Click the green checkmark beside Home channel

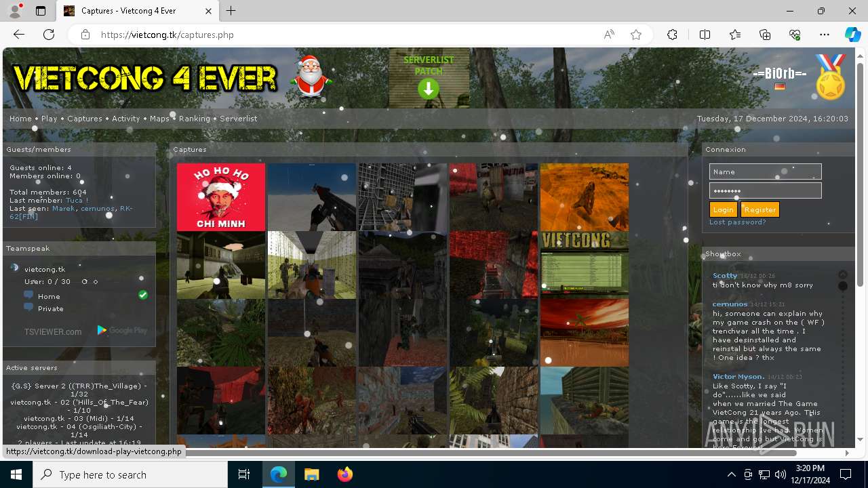coord(143,295)
